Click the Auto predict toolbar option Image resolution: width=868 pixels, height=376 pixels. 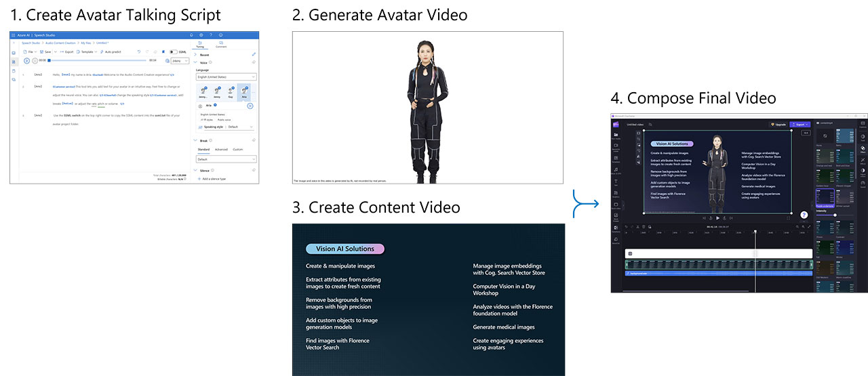point(113,51)
